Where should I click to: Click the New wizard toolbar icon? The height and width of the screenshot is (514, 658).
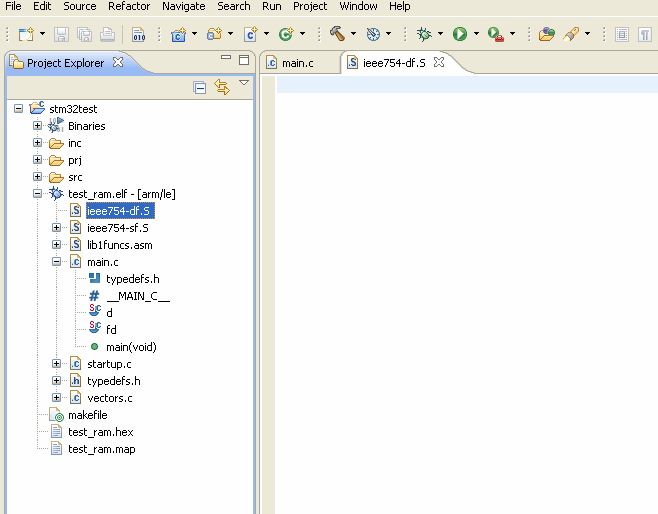[26, 34]
